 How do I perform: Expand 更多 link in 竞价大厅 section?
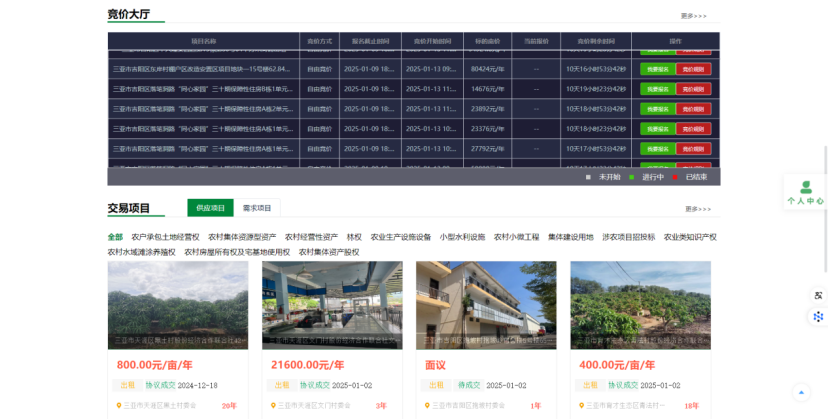point(693,16)
